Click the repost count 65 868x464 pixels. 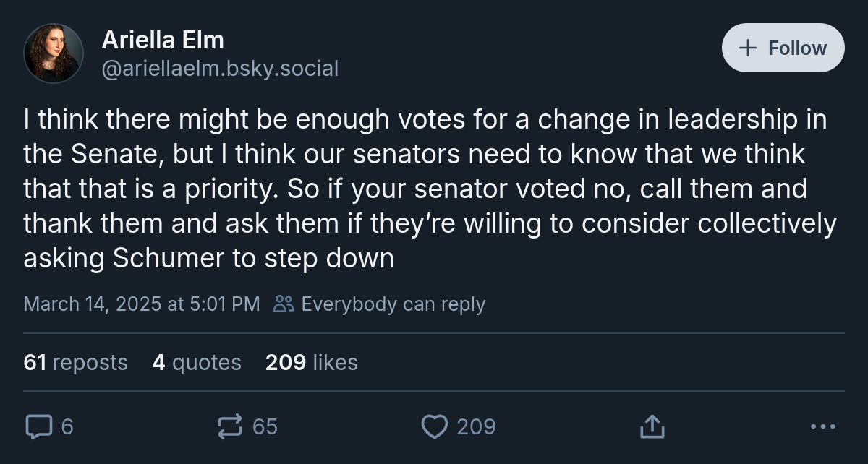pyautogui.click(x=265, y=426)
